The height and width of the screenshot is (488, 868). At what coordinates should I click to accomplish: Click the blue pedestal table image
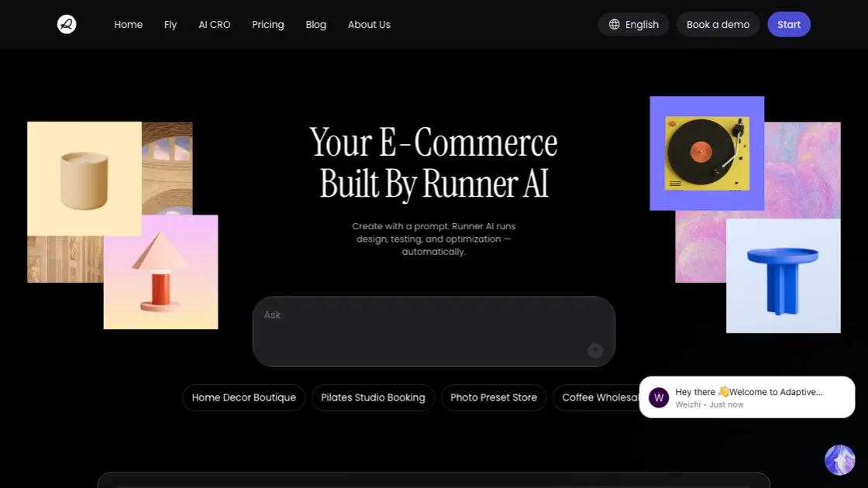tap(784, 276)
